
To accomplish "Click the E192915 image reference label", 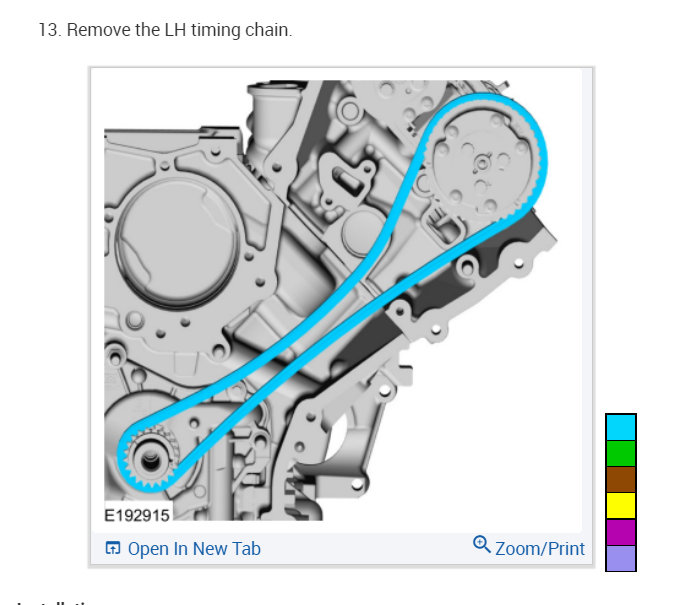I will [137, 515].
